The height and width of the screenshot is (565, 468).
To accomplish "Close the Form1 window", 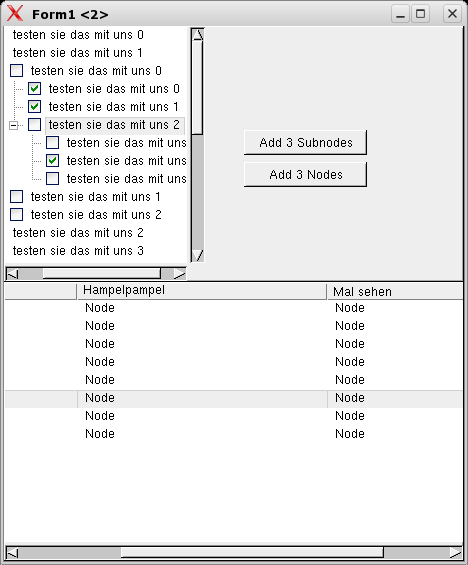I will coord(452,14).
